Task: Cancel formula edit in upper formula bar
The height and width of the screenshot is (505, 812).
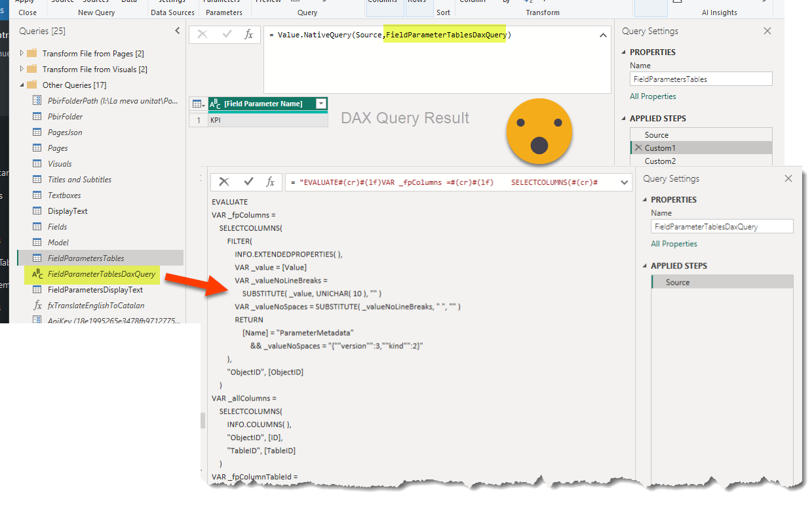Action: click(203, 35)
